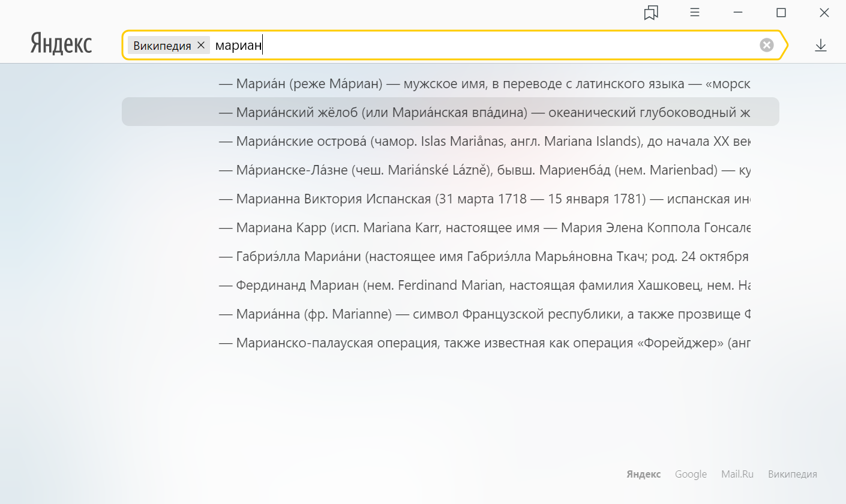Viewport: 846px width, 504px height.
Task: Maximize the browser window
Action: point(781,13)
